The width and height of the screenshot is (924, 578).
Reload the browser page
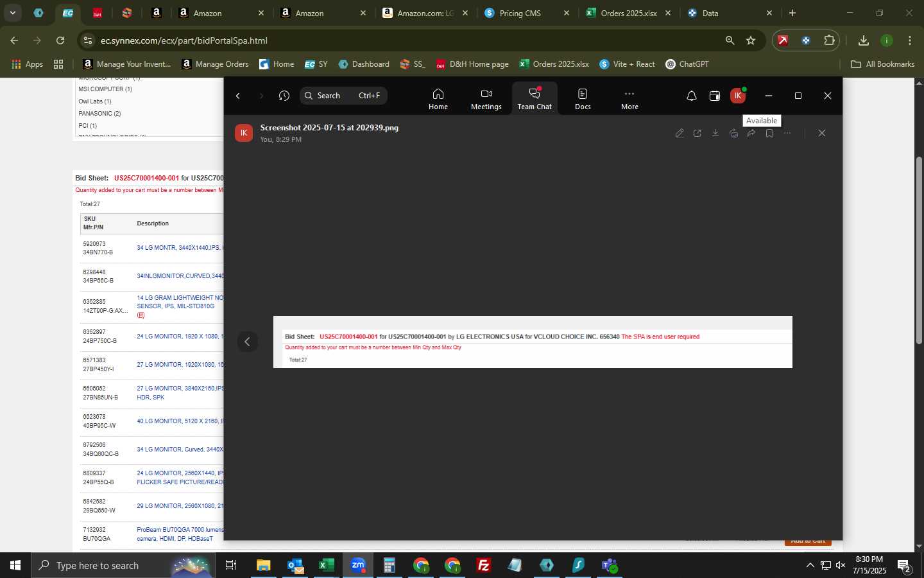click(x=60, y=40)
